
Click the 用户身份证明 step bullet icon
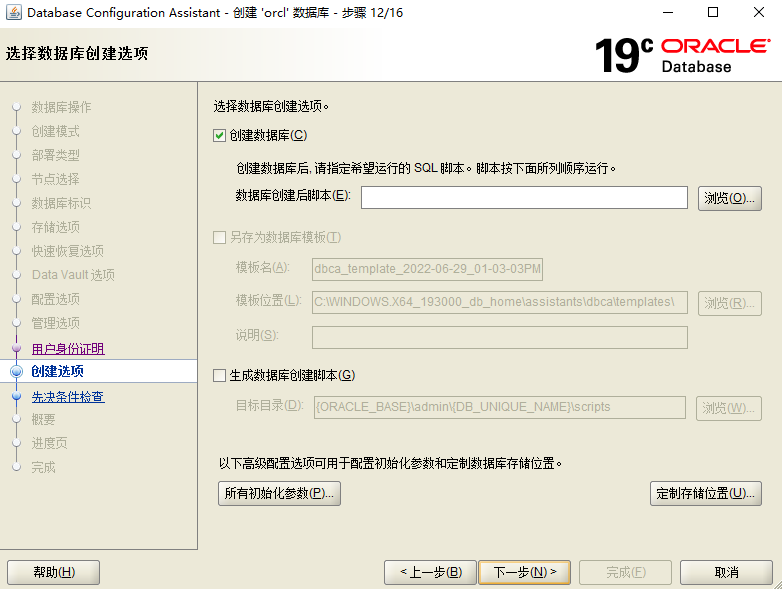click(x=16, y=349)
